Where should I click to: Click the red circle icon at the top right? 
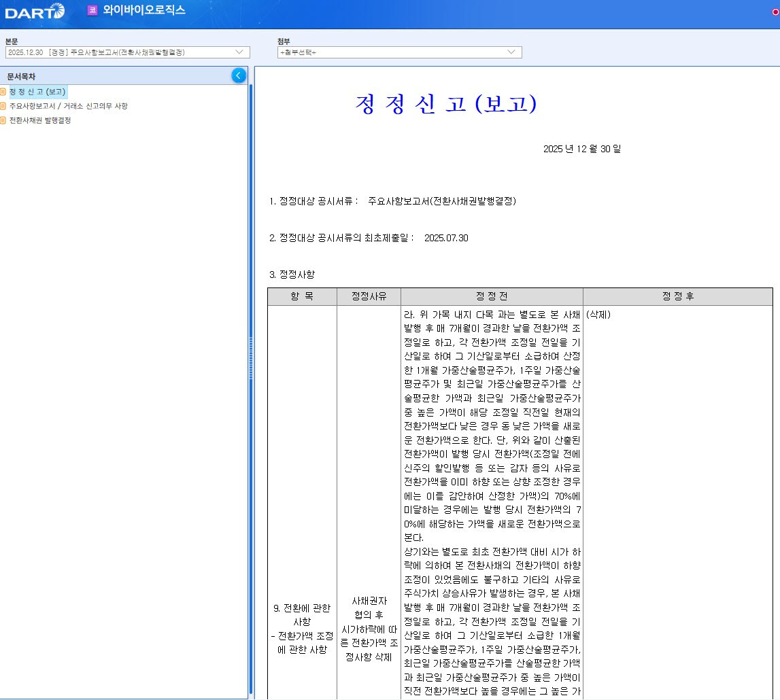[x=775, y=12]
